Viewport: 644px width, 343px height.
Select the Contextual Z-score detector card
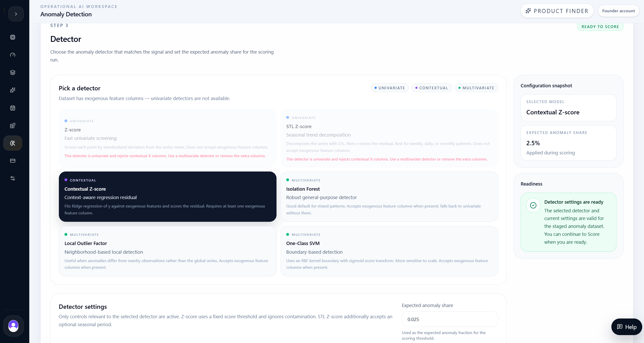167,197
